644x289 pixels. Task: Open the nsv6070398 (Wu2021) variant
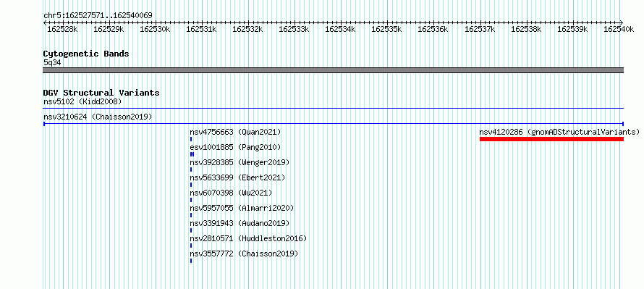pyautogui.click(x=231, y=193)
